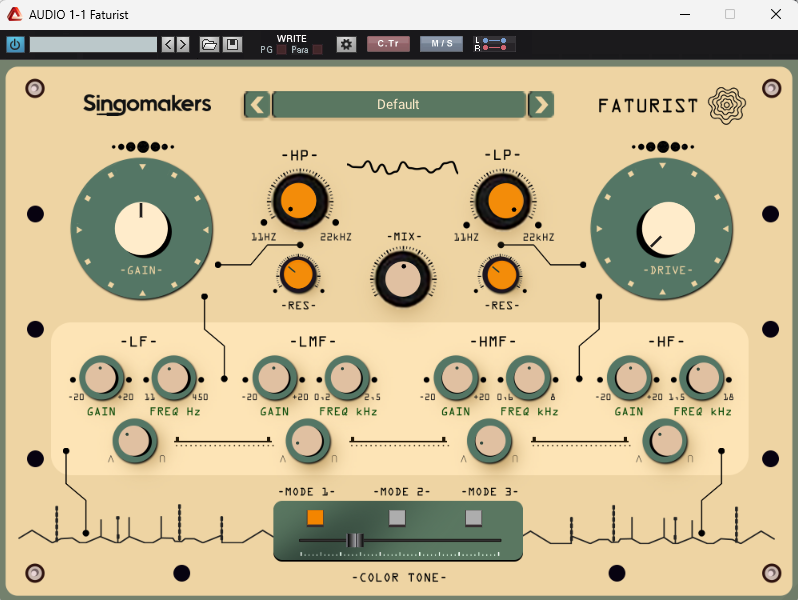Go to previous host preset arrow

tap(168, 45)
